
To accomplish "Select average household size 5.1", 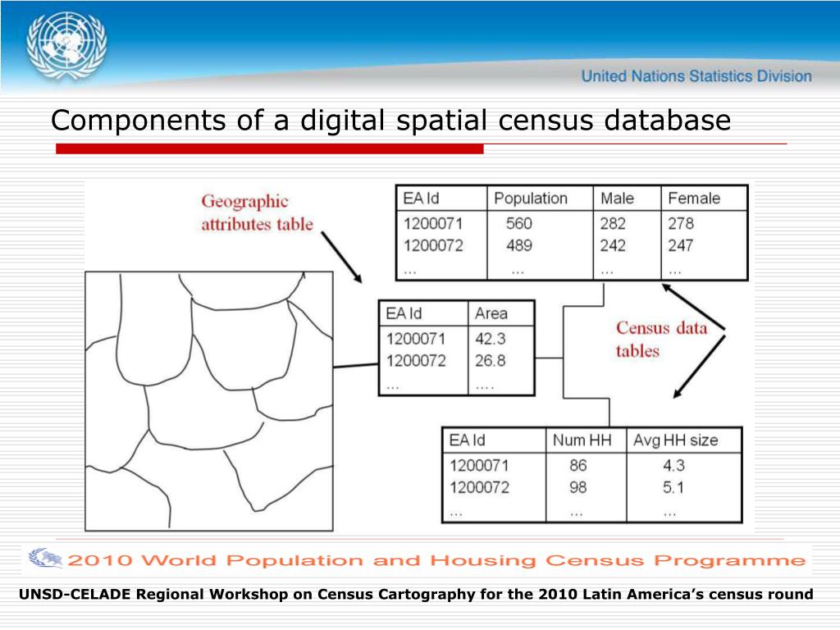I will (x=673, y=487).
